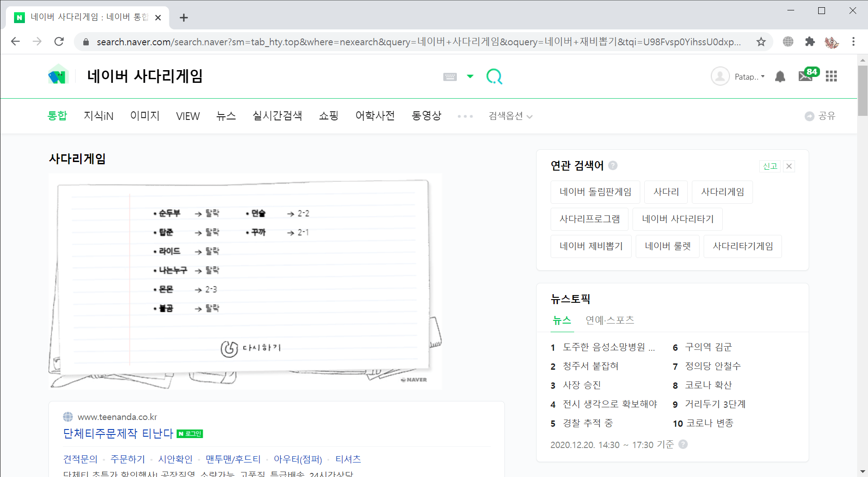This screenshot has width=868, height=477.
Task: Open news topic 구의역 김군
Action: tap(708, 347)
